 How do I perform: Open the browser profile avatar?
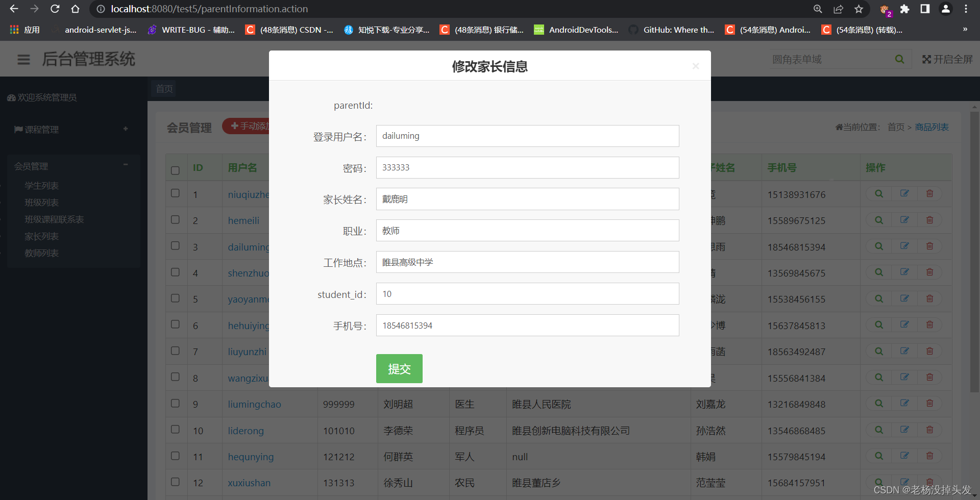[945, 9]
